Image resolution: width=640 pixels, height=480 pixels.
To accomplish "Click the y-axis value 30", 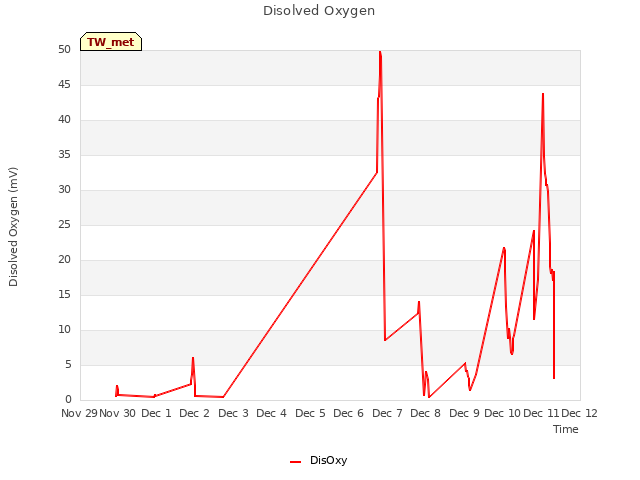I will pyautogui.click(x=64, y=189).
